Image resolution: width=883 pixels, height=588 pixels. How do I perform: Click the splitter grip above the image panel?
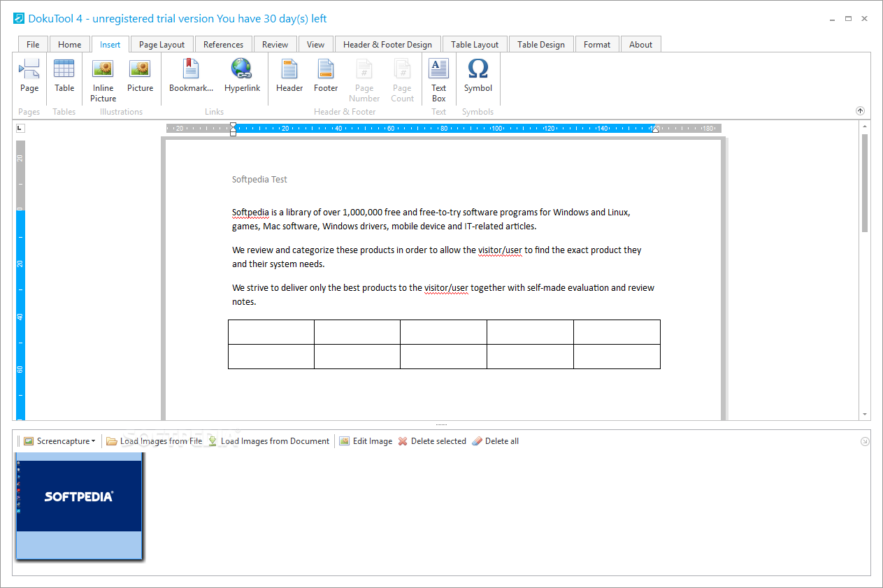[x=441, y=424]
